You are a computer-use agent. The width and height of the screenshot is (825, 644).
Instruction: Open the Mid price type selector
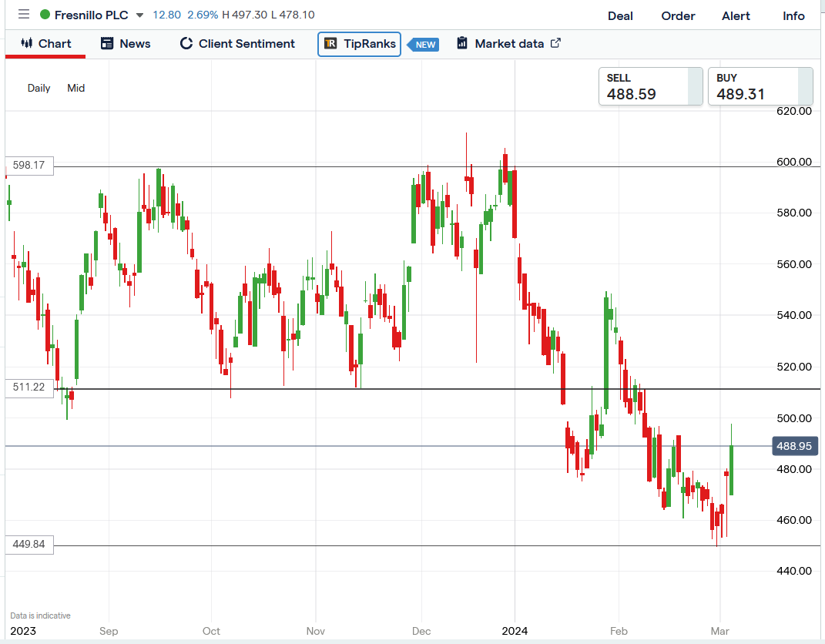coord(75,88)
